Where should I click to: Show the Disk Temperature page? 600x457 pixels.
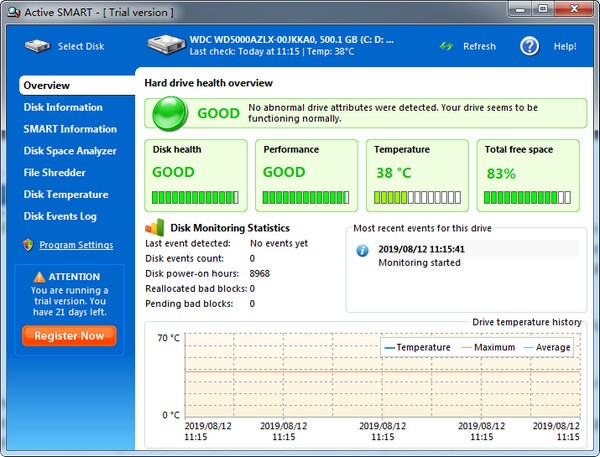(66, 194)
